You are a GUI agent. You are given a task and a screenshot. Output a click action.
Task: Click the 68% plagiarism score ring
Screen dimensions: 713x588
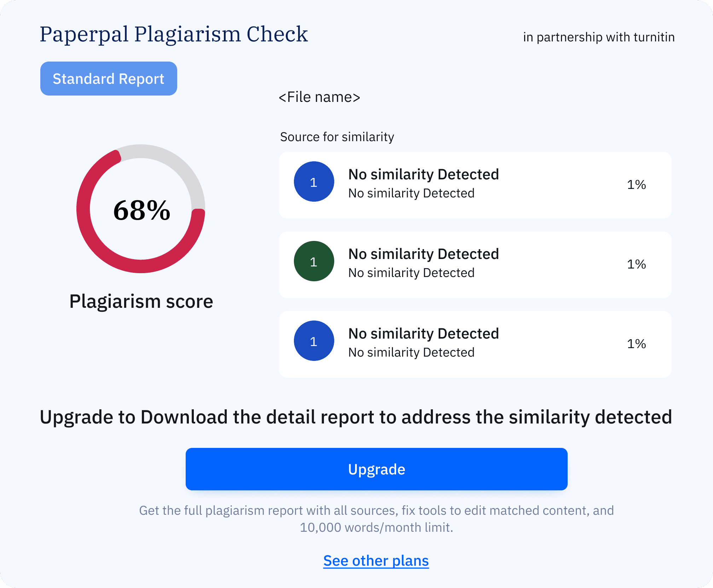click(x=141, y=209)
